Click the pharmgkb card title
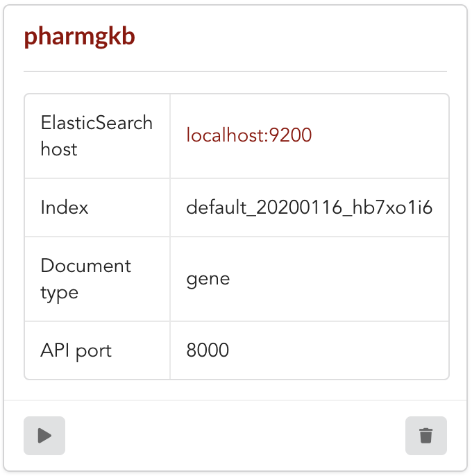 coord(80,36)
